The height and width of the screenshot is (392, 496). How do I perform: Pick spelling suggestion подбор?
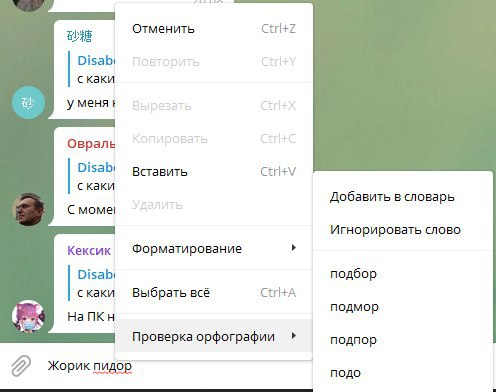click(x=403, y=274)
